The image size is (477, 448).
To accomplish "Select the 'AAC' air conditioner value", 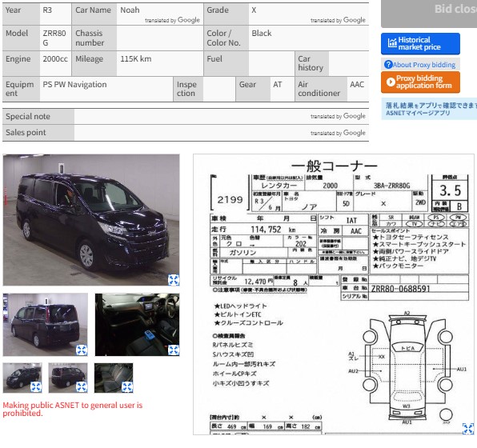I will [x=357, y=84].
